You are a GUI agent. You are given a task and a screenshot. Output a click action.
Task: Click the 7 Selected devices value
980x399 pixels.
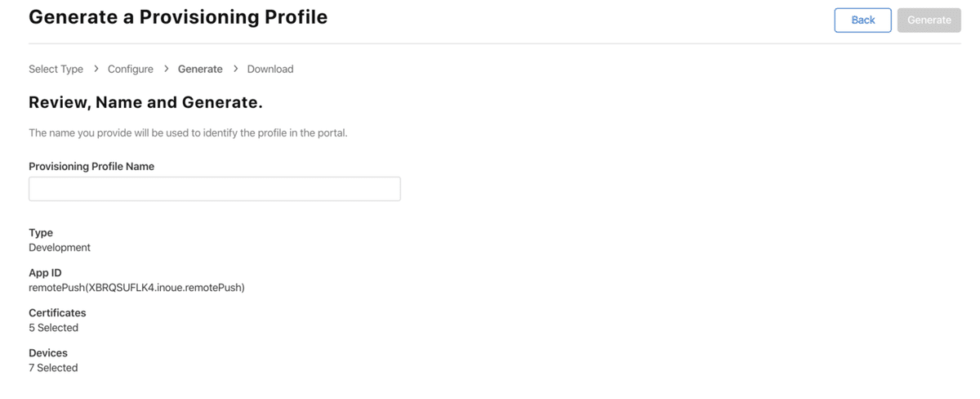pos(53,368)
